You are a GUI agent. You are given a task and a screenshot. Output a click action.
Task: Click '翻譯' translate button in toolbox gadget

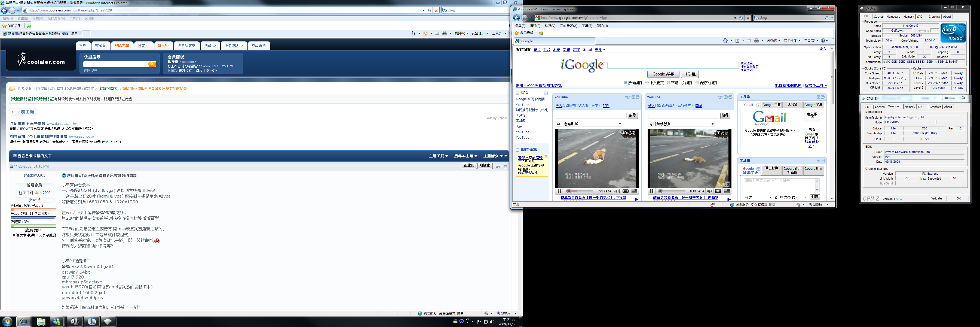pyautogui.click(x=815, y=197)
